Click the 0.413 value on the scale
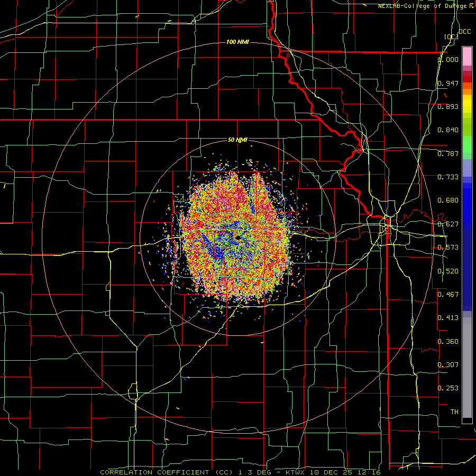 coord(448,317)
